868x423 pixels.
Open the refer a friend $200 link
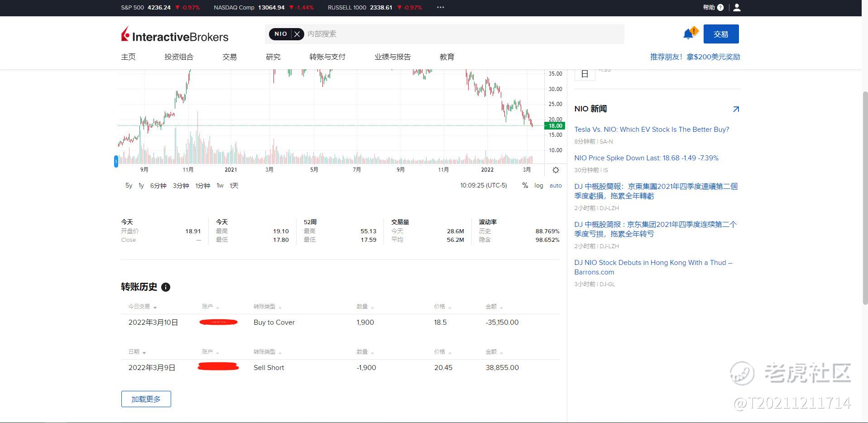click(x=695, y=57)
